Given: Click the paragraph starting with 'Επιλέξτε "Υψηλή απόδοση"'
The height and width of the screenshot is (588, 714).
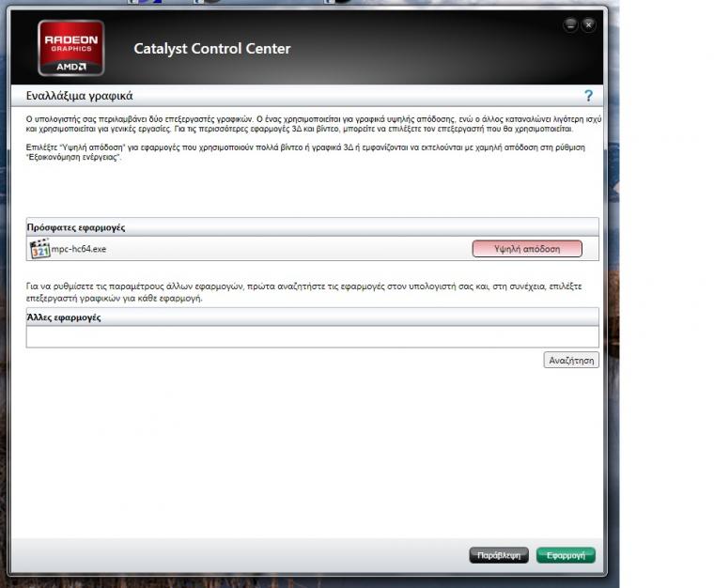Looking at the screenshot, I should pyautogui.click(x=301, y=152).
